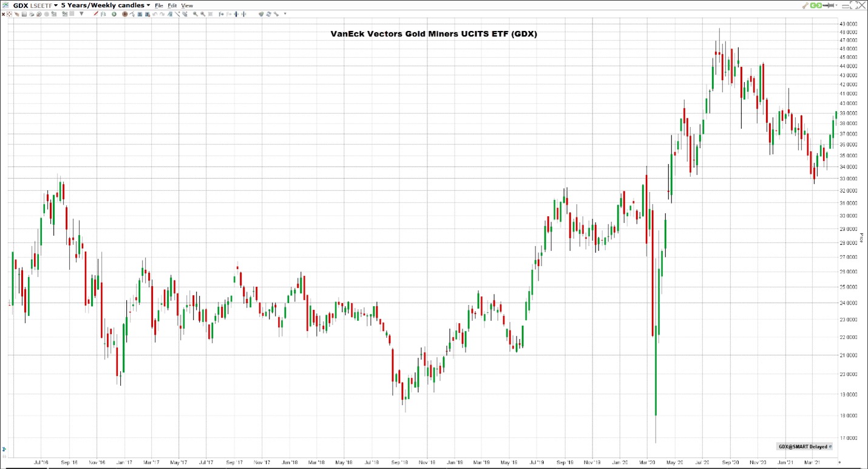The width and height of the screenshot is (868, 469).
Task: Open the View menu
Action: click(x=187, y=5)
